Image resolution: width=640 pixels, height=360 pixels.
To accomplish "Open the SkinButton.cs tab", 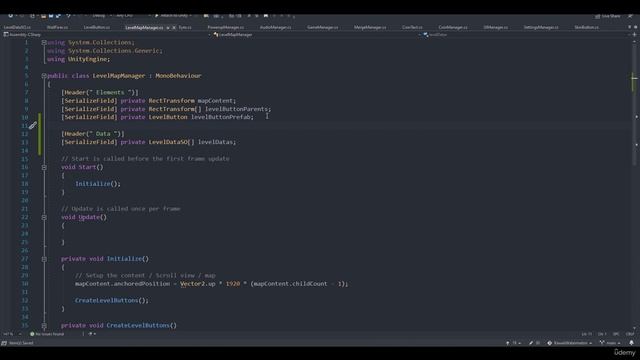I will [x=587, y=27].
